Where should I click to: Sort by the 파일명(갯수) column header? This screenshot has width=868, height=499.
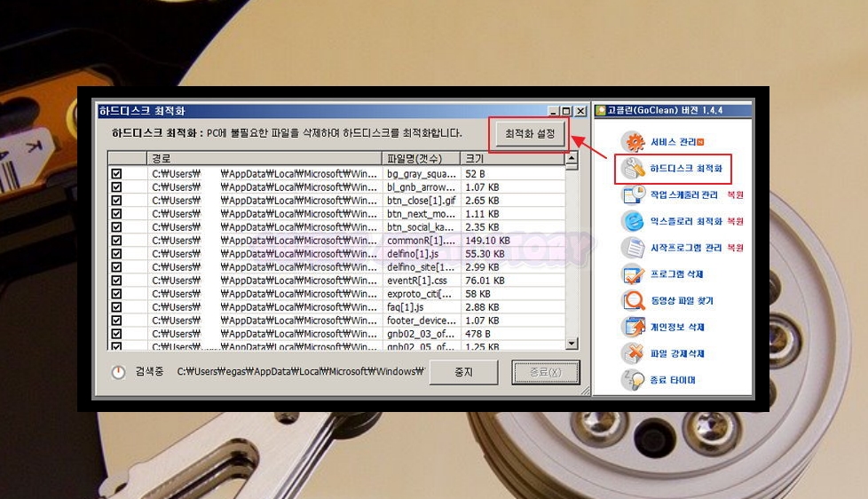422,158
